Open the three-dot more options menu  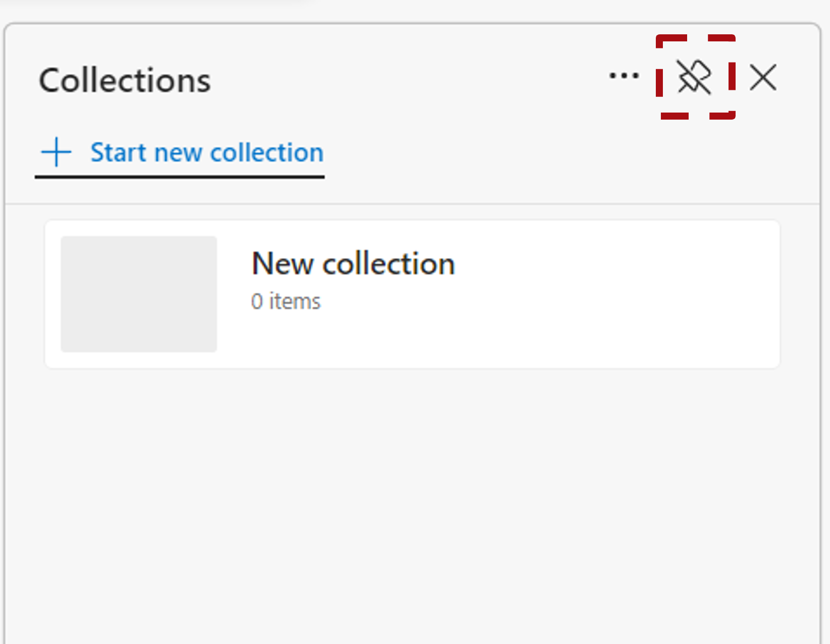click(x=624, y=77)
